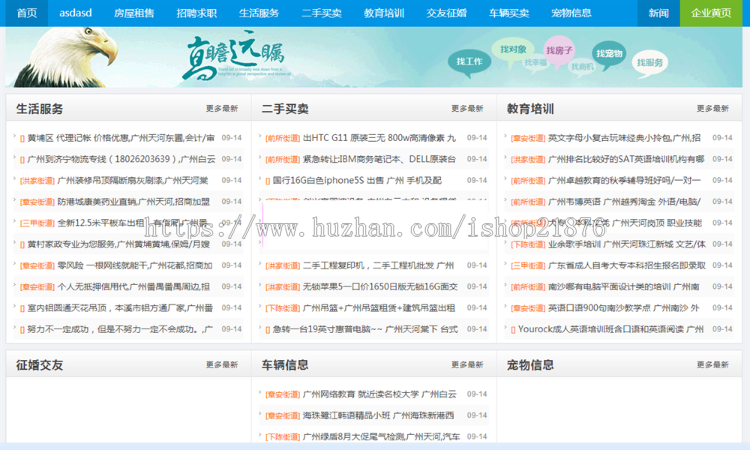Open listing 国行16G白色iphone5S 出售

(357, 180)
